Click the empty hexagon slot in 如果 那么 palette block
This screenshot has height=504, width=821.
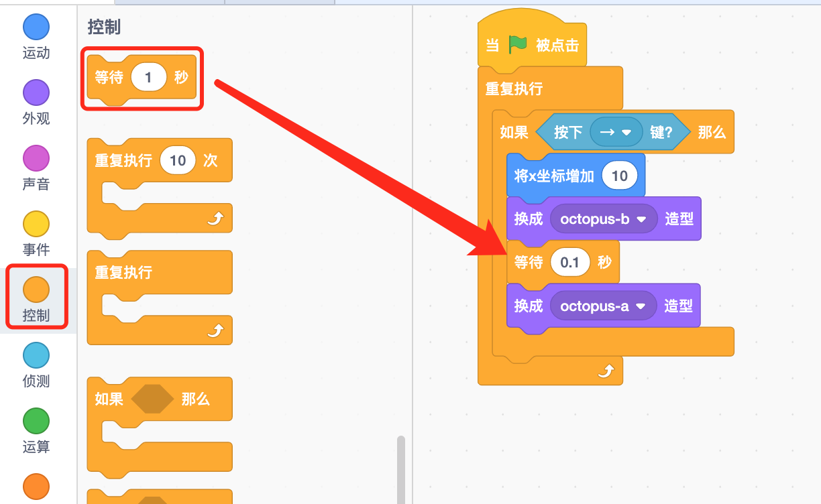coord(152,399)
